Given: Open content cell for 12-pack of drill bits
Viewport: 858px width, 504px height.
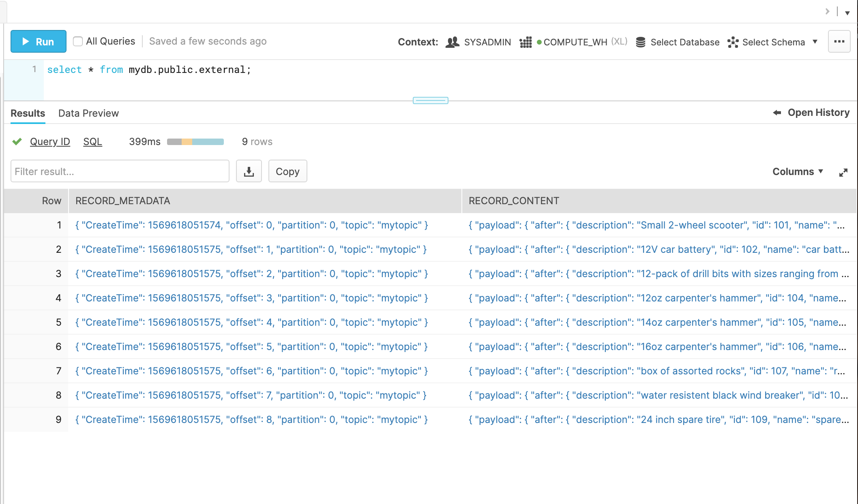Looking at the screenshot, I should (x=659, y=273).
